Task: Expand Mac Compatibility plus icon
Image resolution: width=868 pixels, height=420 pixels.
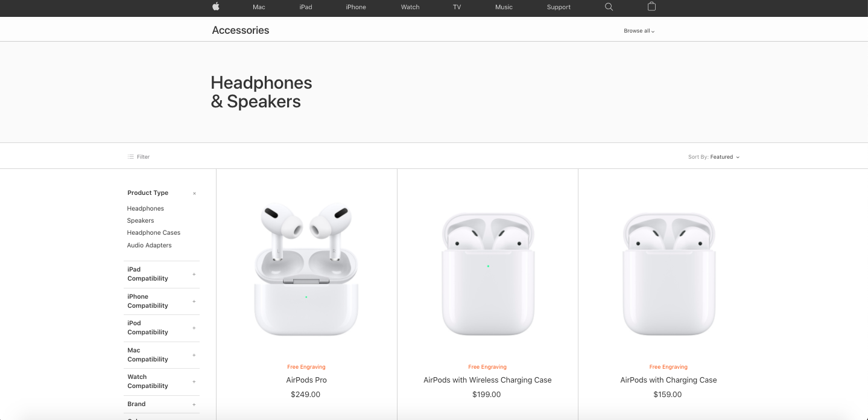Action: click(x=194, y=355)
